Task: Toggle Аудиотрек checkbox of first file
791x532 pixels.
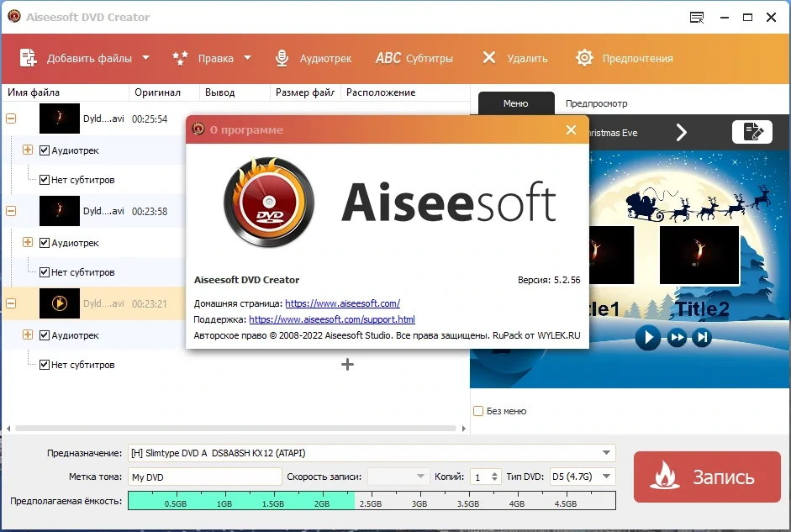Action: [x=45, y=150]
